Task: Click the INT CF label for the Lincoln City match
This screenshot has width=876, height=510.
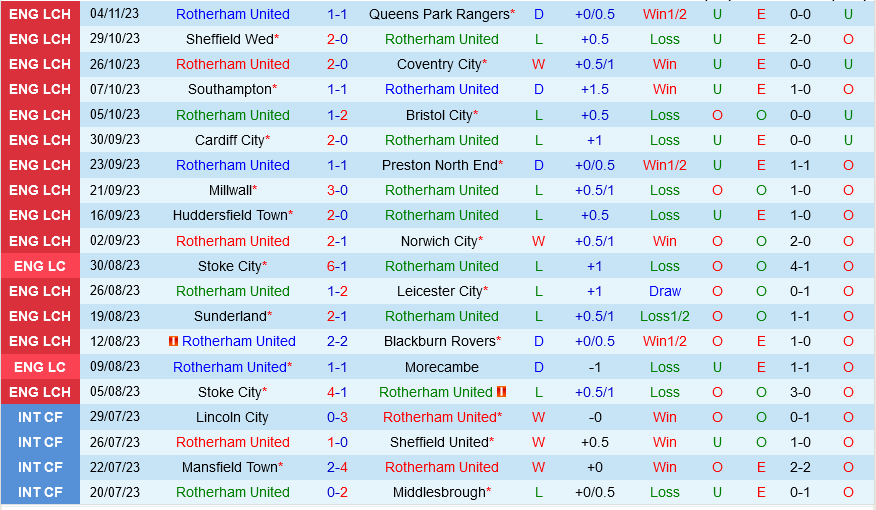Action: point(41,417)
